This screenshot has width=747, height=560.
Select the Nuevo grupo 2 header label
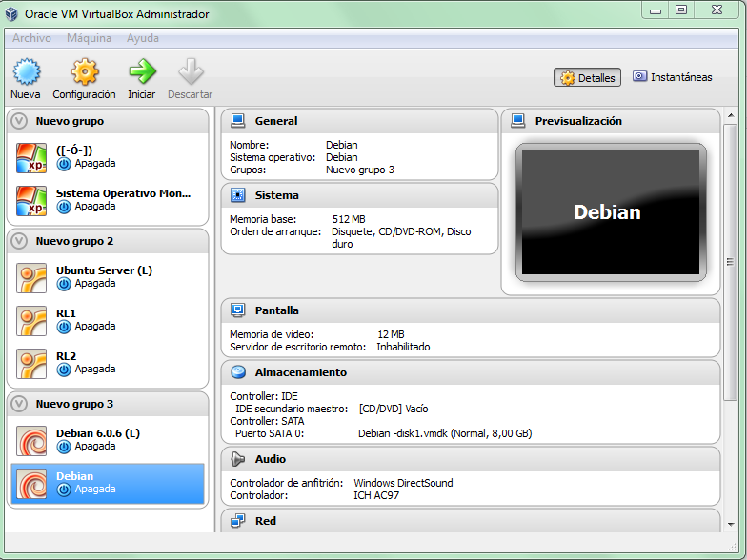tap(74, 241)
